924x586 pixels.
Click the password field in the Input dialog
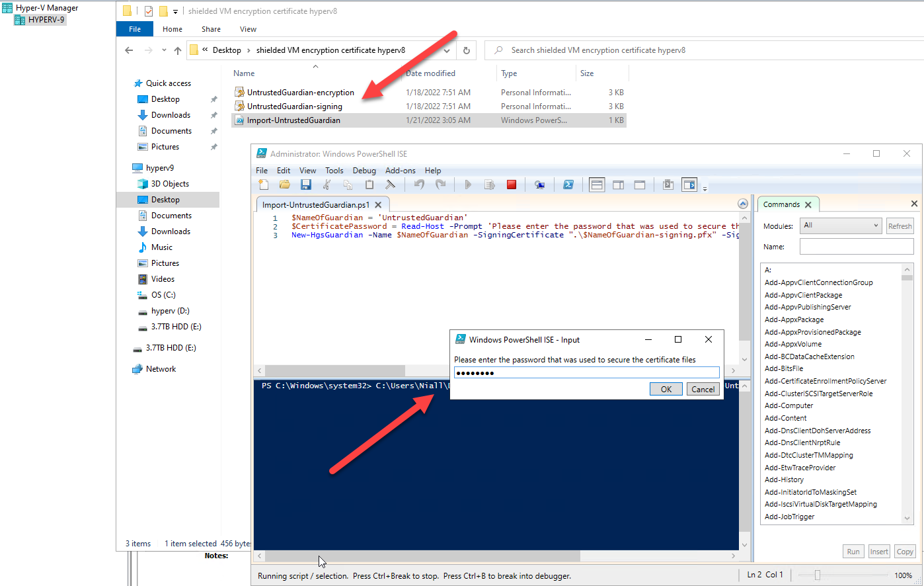coord(587,372)
